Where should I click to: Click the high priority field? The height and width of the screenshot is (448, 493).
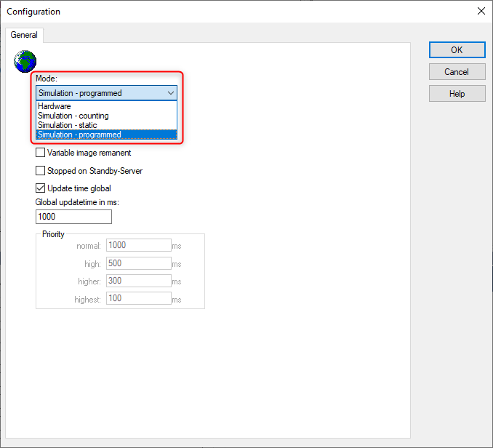click(139, 263)
